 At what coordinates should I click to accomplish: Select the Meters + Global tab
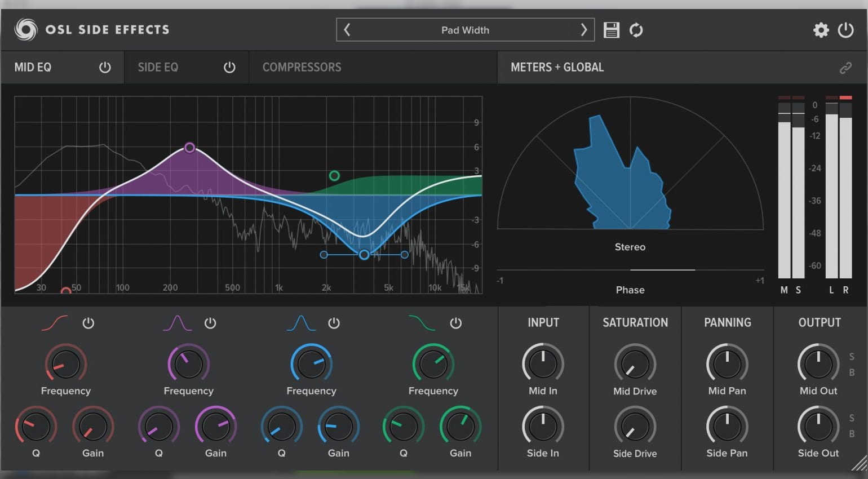coord(557,67)
